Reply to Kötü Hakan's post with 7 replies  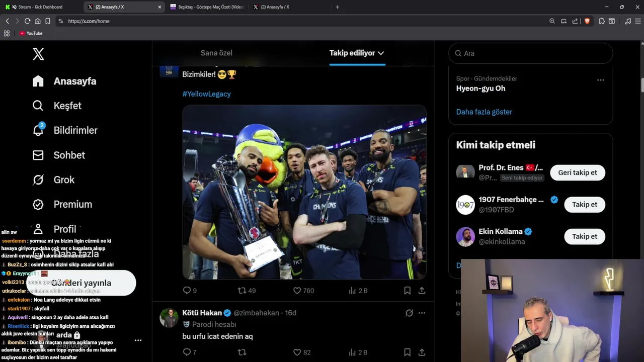tap(190, 352)
